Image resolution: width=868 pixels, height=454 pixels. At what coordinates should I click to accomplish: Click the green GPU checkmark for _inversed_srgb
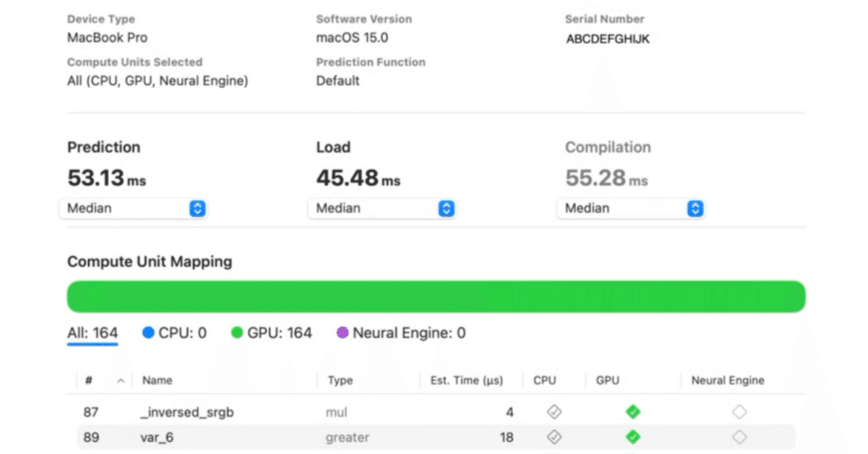click(x=633, y=411)
